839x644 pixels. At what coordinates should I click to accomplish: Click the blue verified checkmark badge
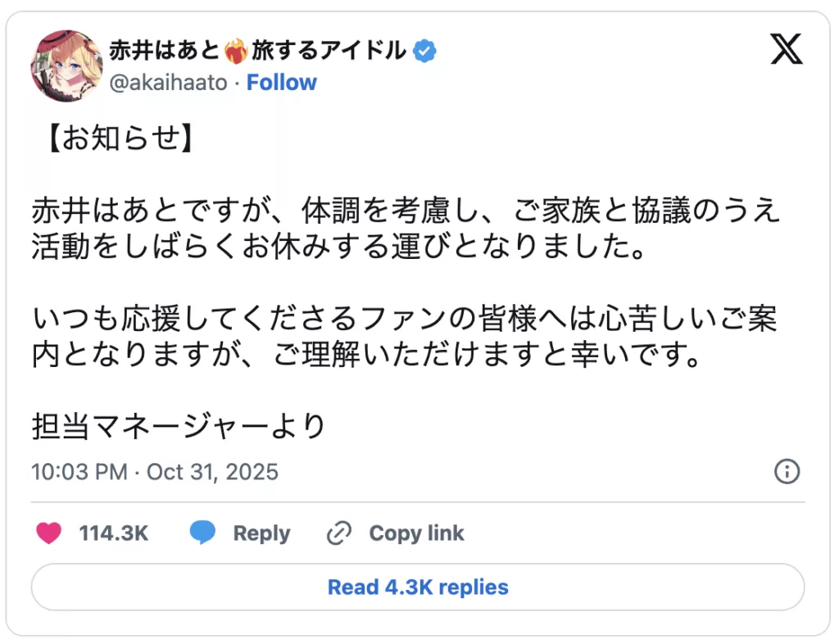424,52
